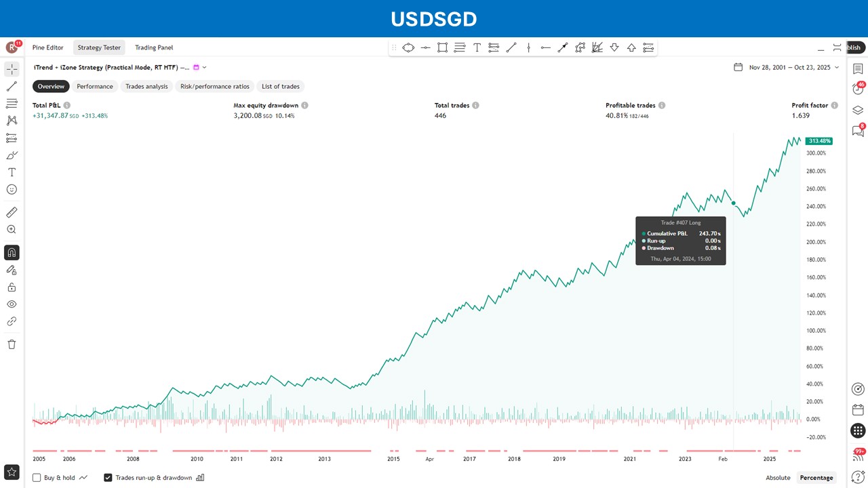Click the trash remove drawings icon
868x488 pixels.
tap(12, 344)
